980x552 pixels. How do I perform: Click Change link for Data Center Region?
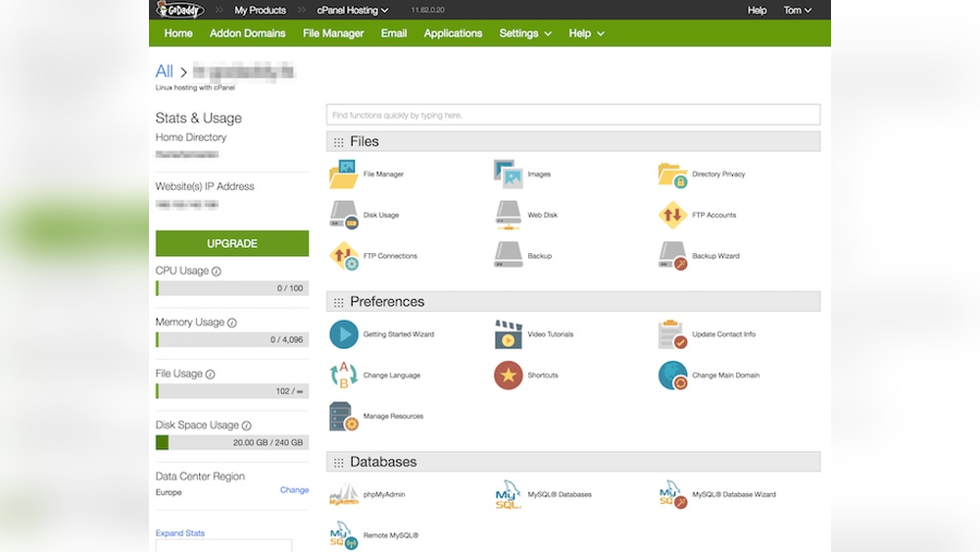click(294, 489)
